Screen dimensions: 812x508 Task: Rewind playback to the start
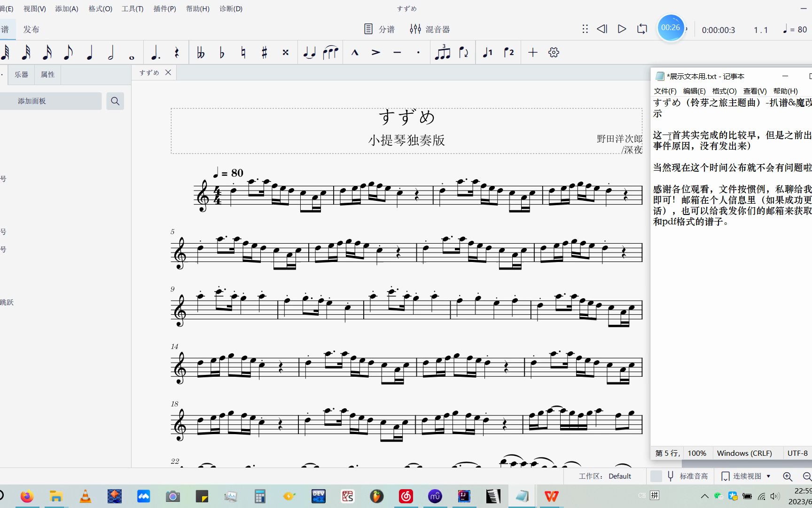click(602, 29)
